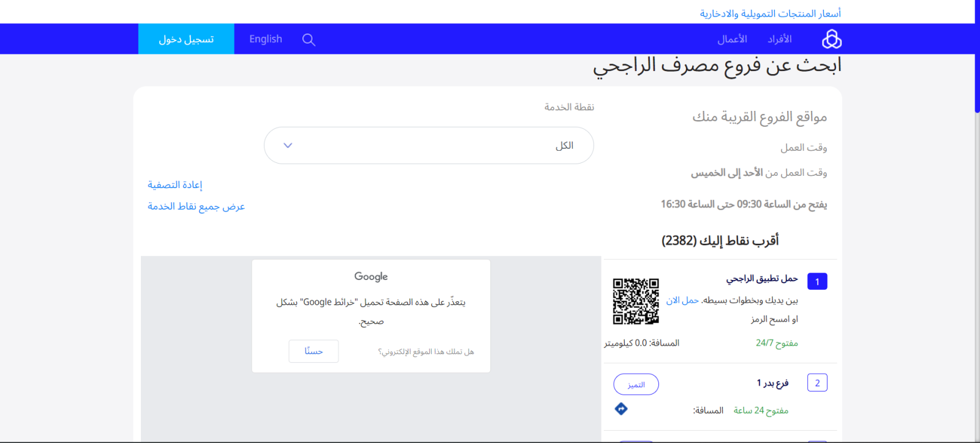
Task: Click the chevron arrow in service point dropdown
Action: click(x=288, y=145)
